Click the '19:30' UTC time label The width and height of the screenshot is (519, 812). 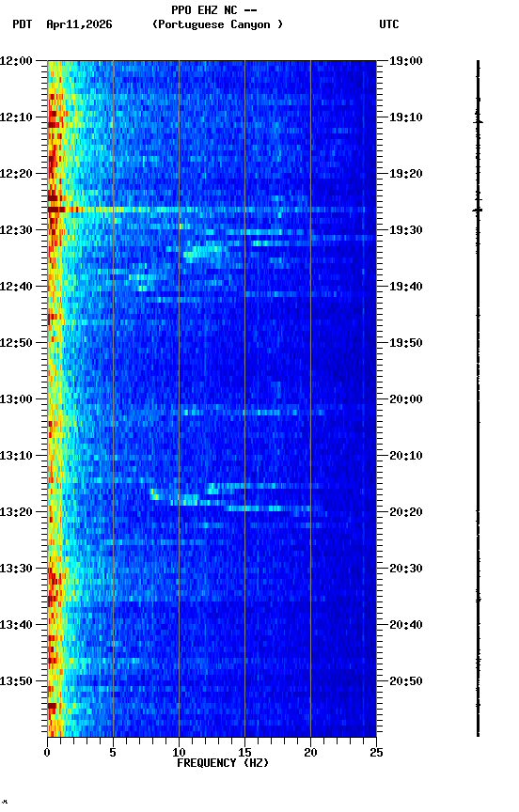pos(406,230)
